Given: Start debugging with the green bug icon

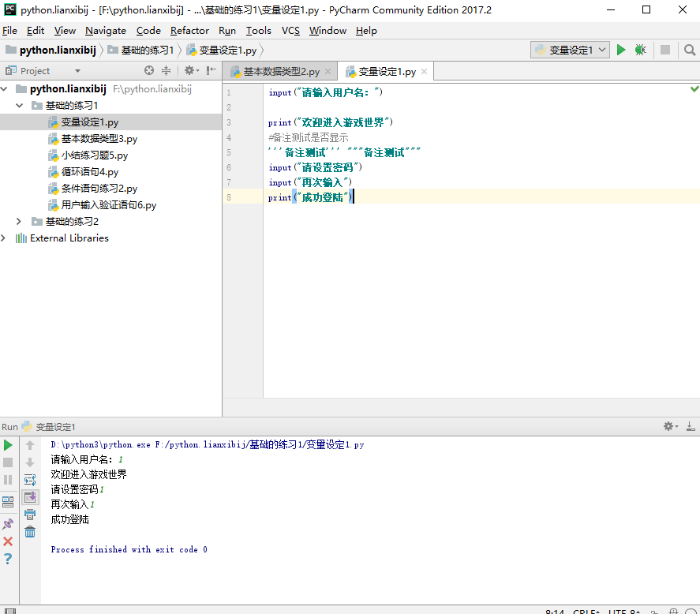Looking at the screenshot, I should pos(641,50).
